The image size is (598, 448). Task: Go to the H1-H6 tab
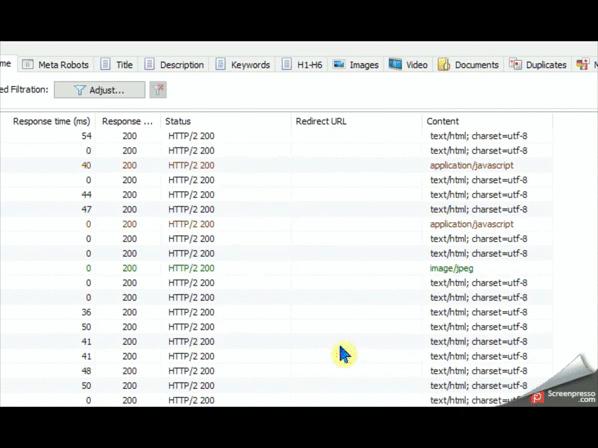pyautogui.click(x=302, y=65)
